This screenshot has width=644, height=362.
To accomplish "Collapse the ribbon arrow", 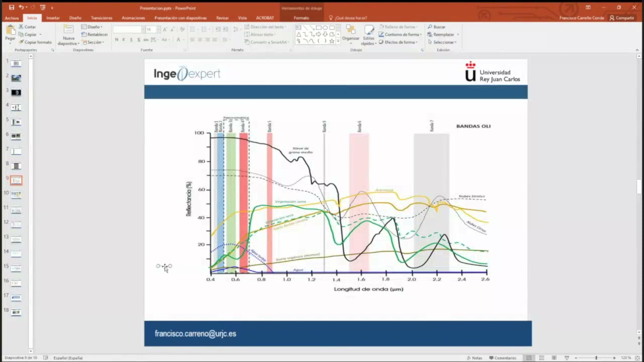I will click(x=637, y=50).
